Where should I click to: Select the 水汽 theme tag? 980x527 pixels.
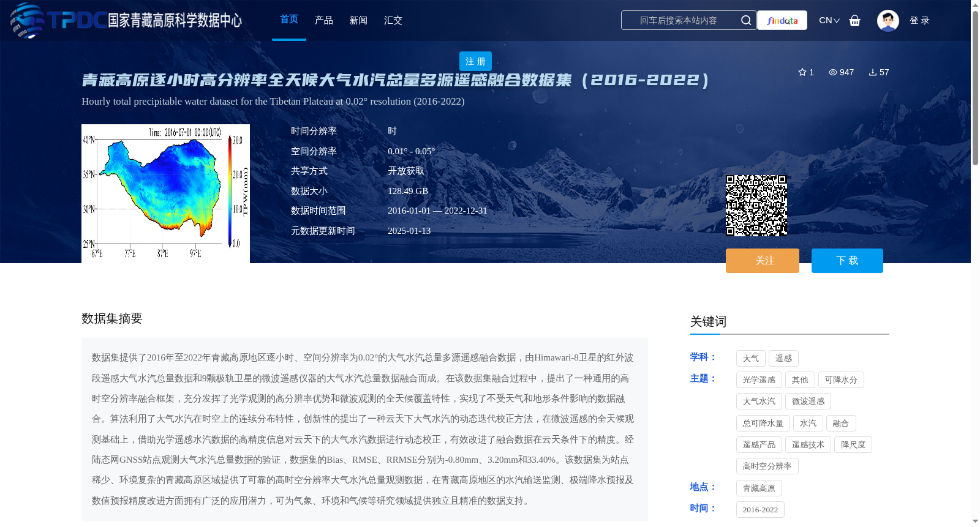pos(808,424)
